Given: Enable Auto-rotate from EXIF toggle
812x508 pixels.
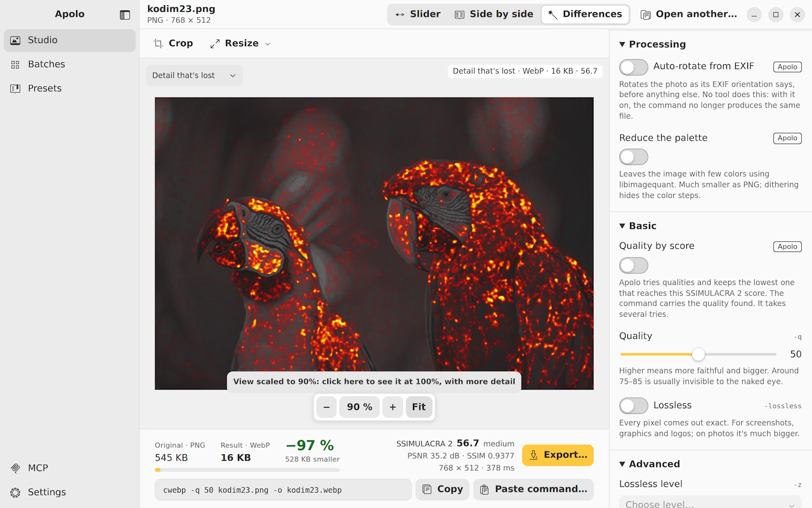Looking at the screenshot, I should pos(634,67).
